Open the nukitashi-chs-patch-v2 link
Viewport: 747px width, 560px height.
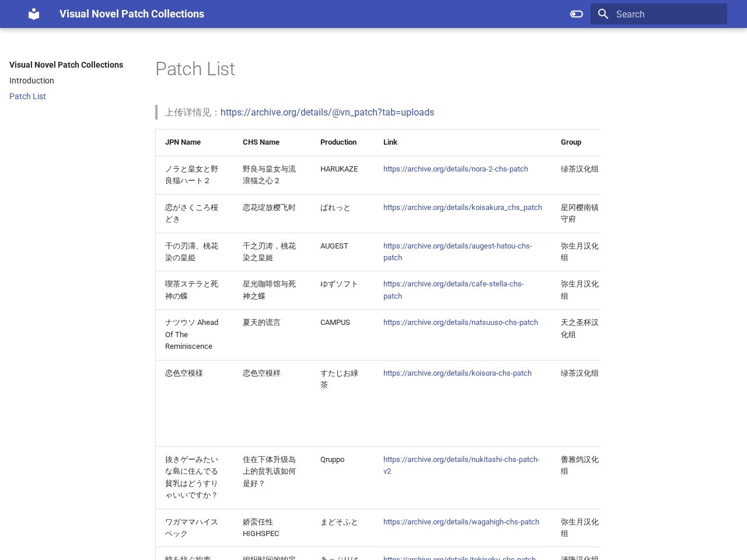(462, 466)
